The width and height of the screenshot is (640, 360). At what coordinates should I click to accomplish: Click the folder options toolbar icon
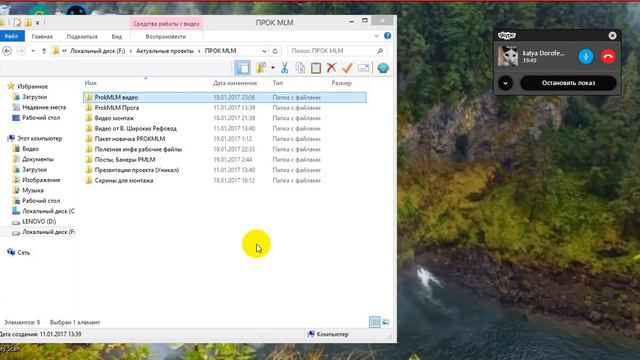coord(261,68)
